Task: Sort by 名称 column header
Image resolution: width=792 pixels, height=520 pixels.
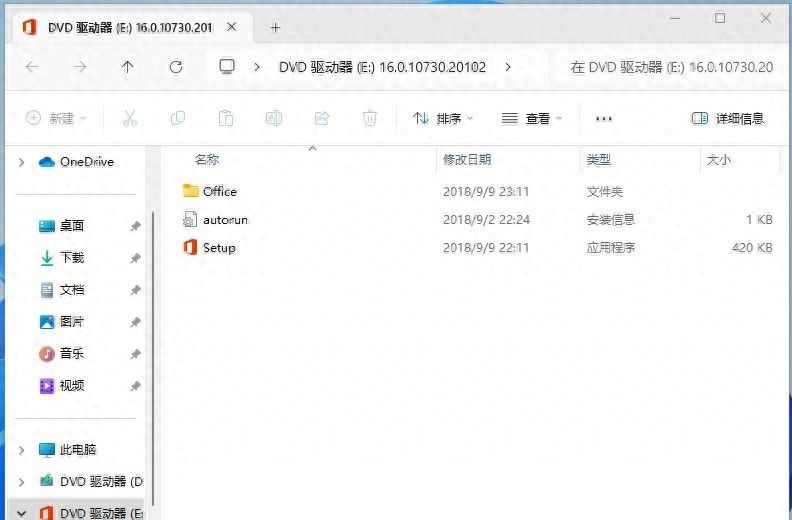Action: click(x=207, y=160)
